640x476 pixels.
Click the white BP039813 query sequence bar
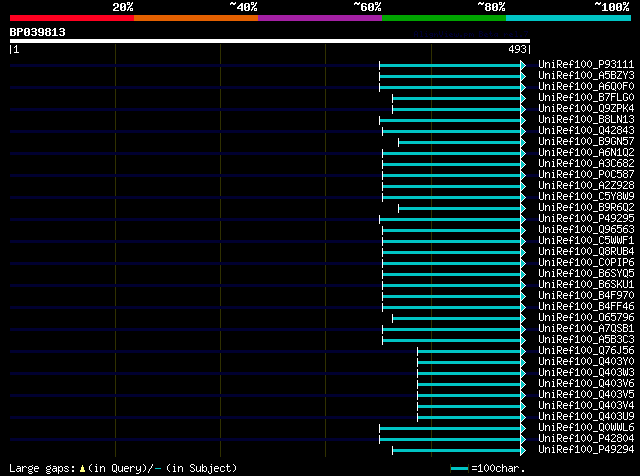pyautogui.click(x=270, y=41)
